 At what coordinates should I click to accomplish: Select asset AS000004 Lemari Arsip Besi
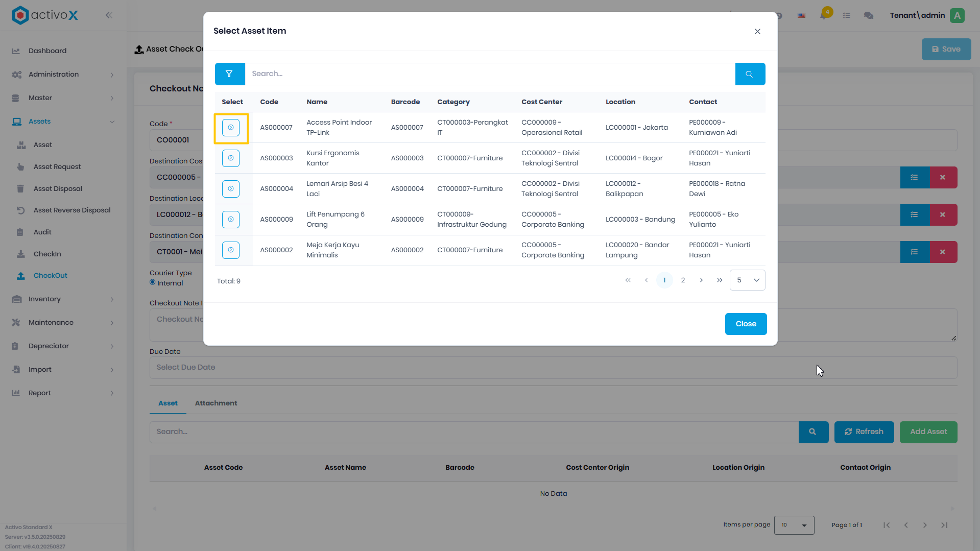pos(231,189)
